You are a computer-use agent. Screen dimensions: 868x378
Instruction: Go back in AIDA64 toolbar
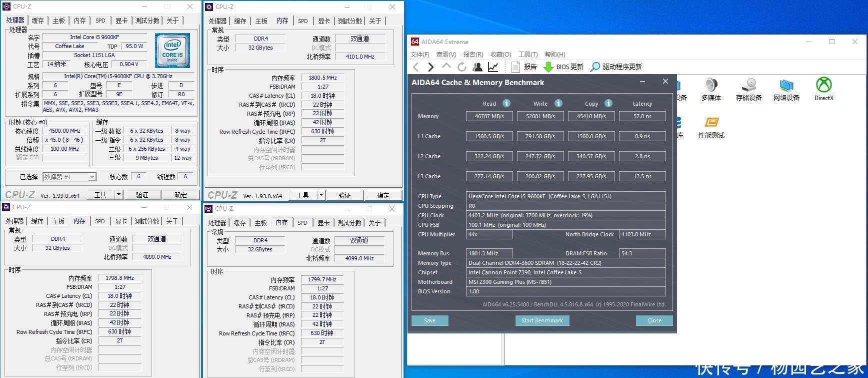(416, 67)
